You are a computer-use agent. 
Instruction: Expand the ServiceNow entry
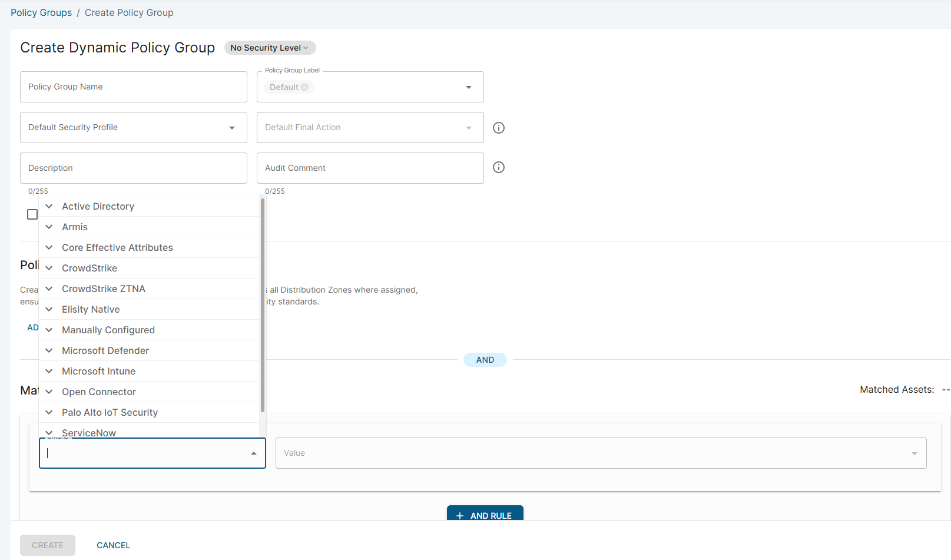tap(48, 432)
